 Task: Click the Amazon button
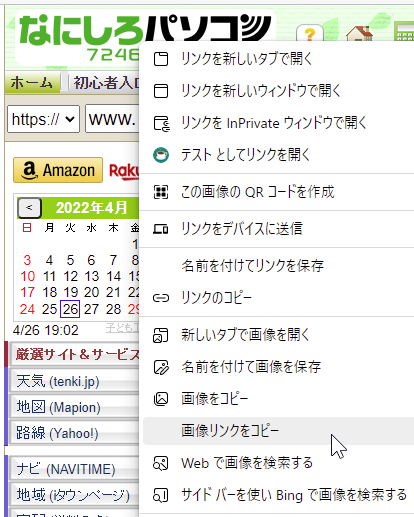point(58,170)
